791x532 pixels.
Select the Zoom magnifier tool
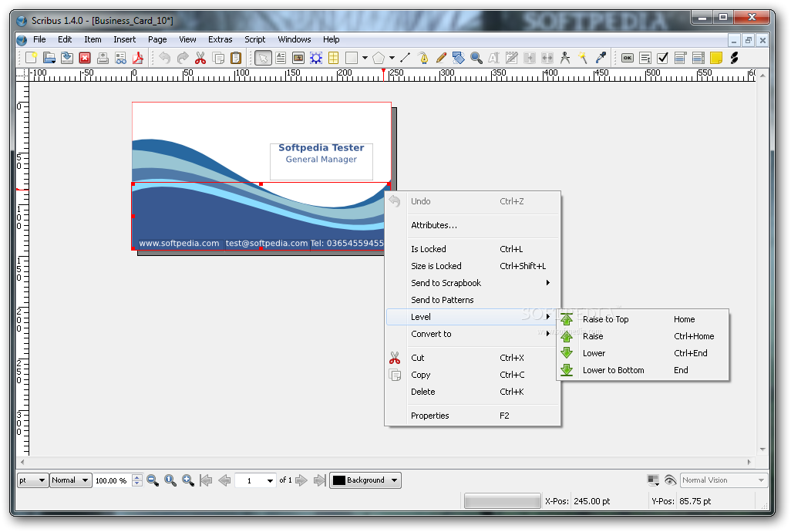tap(476, 58)
